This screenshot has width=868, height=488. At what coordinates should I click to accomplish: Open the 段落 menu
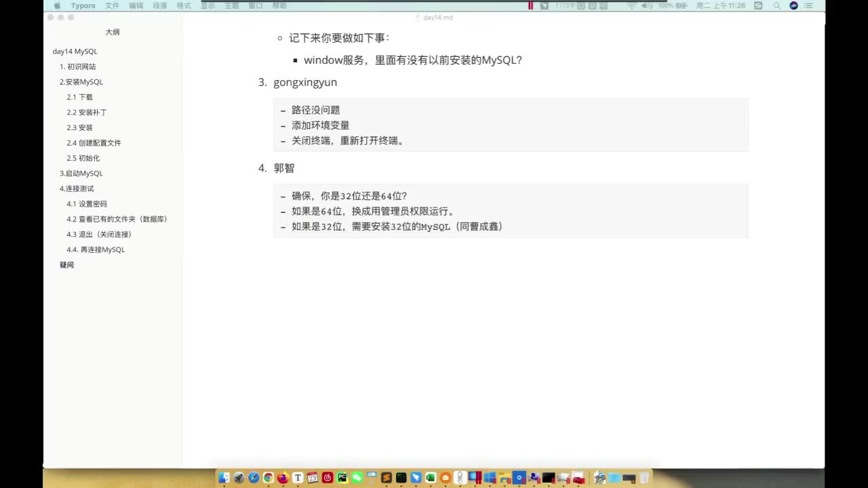(160, 5)
